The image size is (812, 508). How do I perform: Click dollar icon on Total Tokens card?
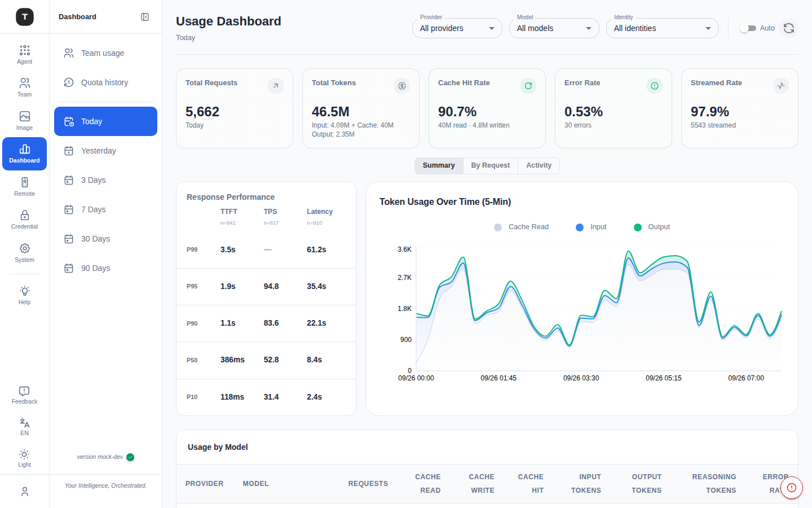click(402, 86)
